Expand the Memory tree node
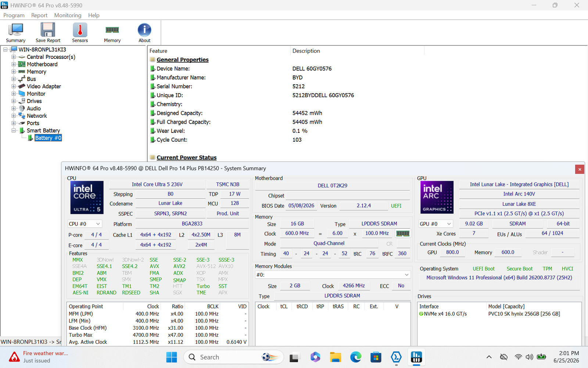 click(x=14, y=72)
